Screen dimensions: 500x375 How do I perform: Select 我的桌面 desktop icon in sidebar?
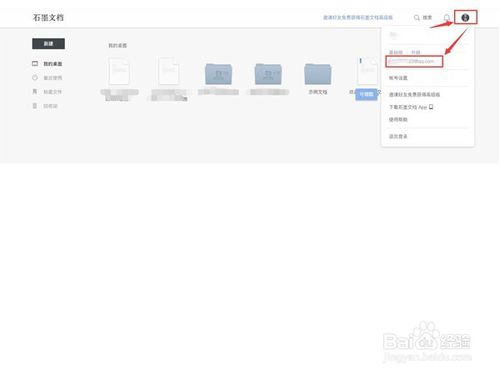(x=35, y=63)
